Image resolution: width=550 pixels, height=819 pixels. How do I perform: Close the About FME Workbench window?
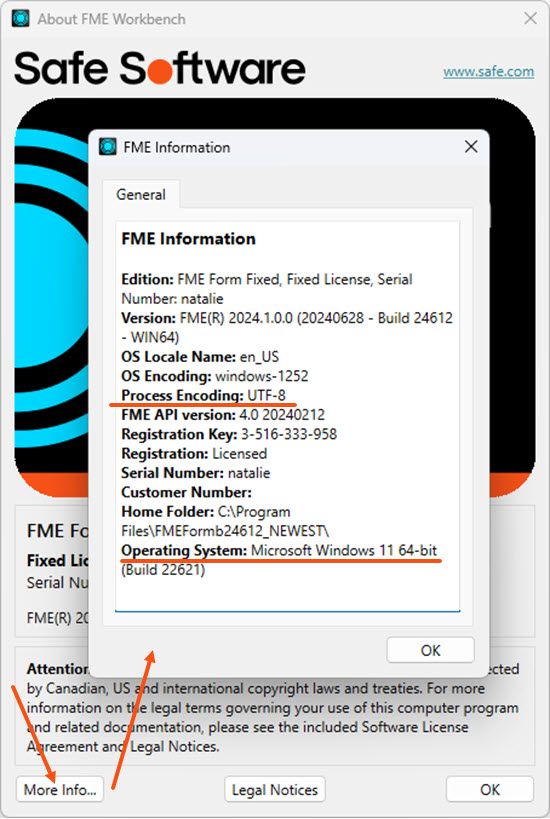(530, 19)
